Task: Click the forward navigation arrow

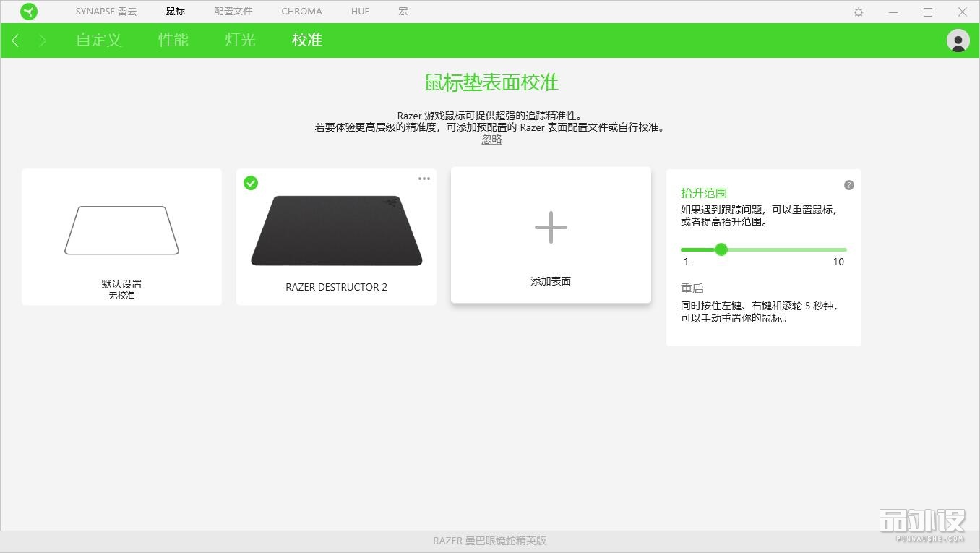Action: pyautogui.click(x=42, y=40)
